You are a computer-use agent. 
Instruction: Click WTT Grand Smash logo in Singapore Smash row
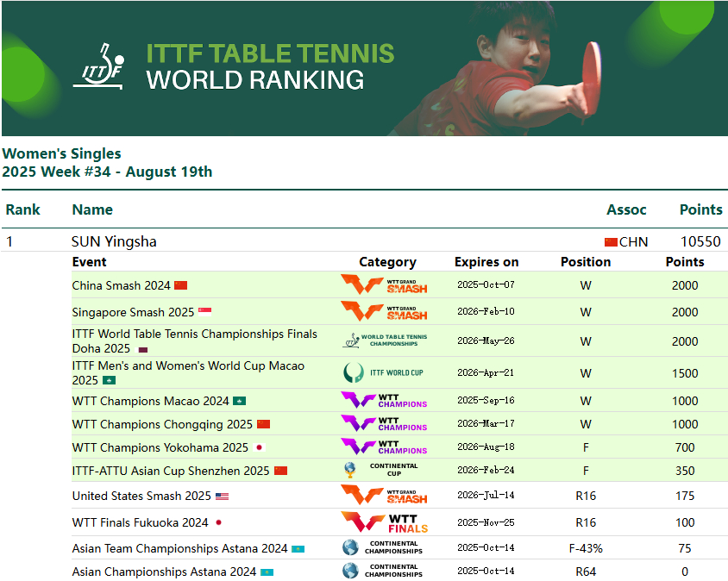[x=384, y=311]
